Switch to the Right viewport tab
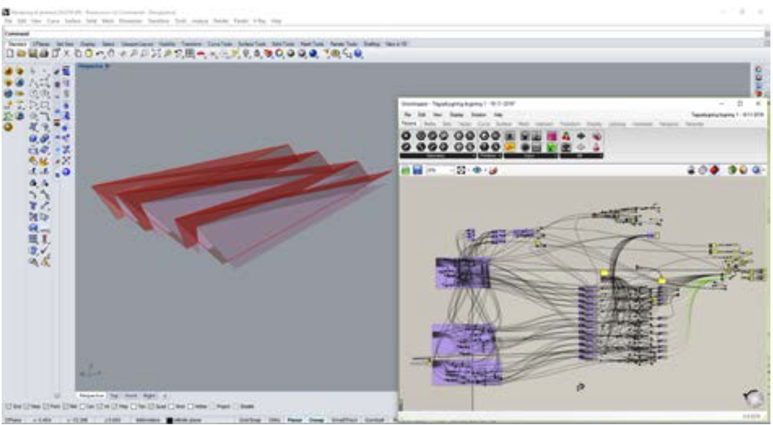Screen dimensions: 773x425 click(x=149, y=395)
